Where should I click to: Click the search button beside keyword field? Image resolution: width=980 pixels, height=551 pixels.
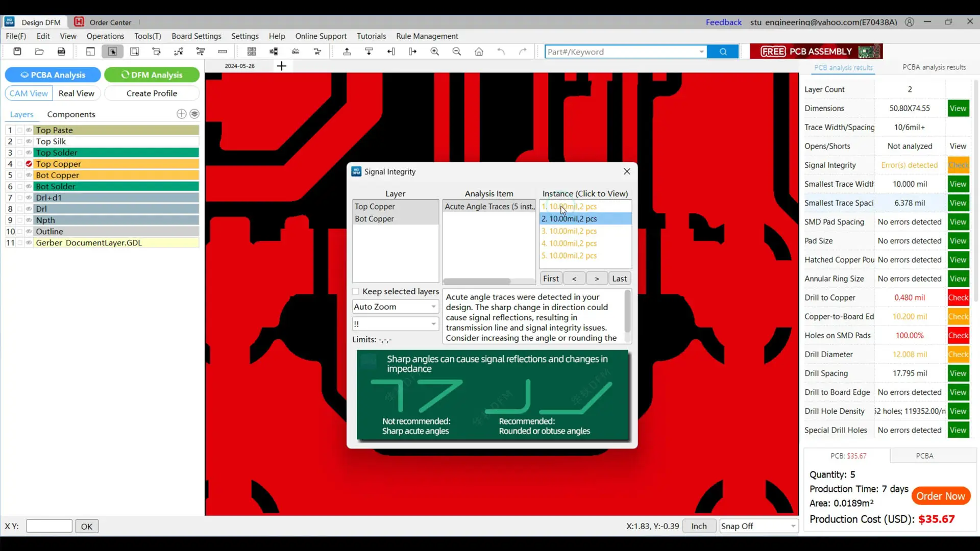723,52
